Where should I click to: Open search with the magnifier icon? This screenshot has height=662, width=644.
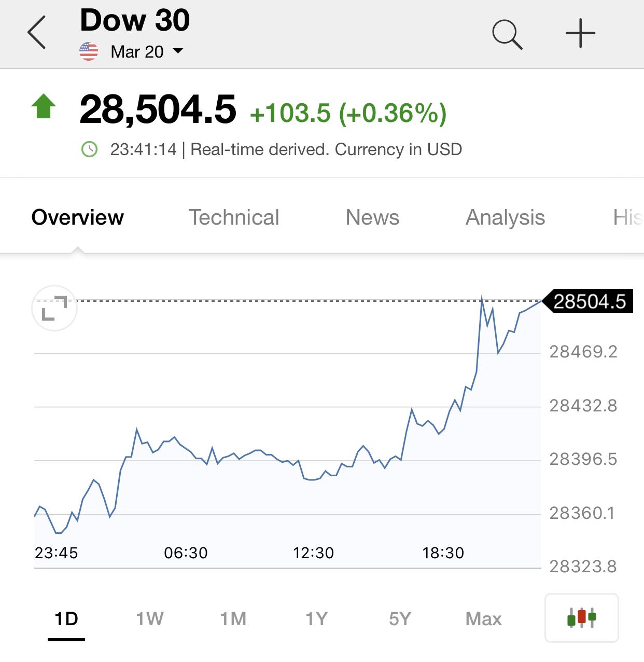pos(507,34)
